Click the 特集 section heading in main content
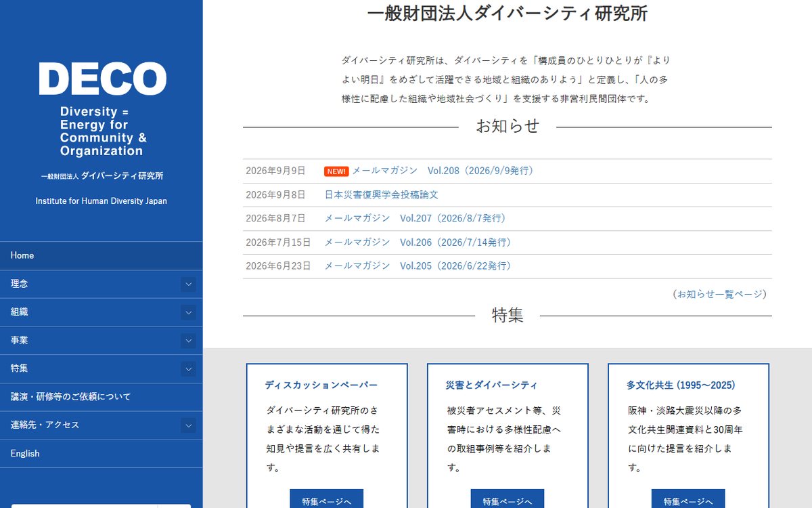 [x=507, y=315]
